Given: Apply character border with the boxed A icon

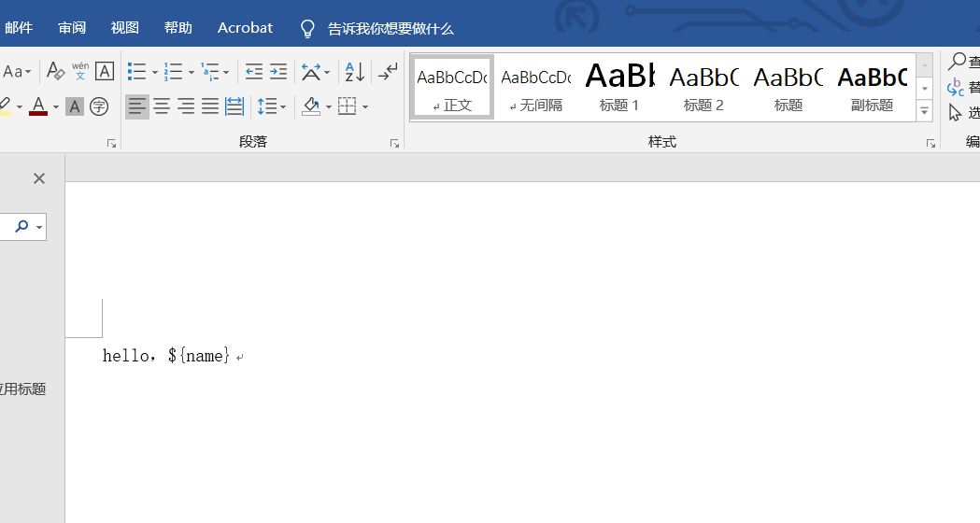Looking at the screenshot, I should [x=105, y=71].
